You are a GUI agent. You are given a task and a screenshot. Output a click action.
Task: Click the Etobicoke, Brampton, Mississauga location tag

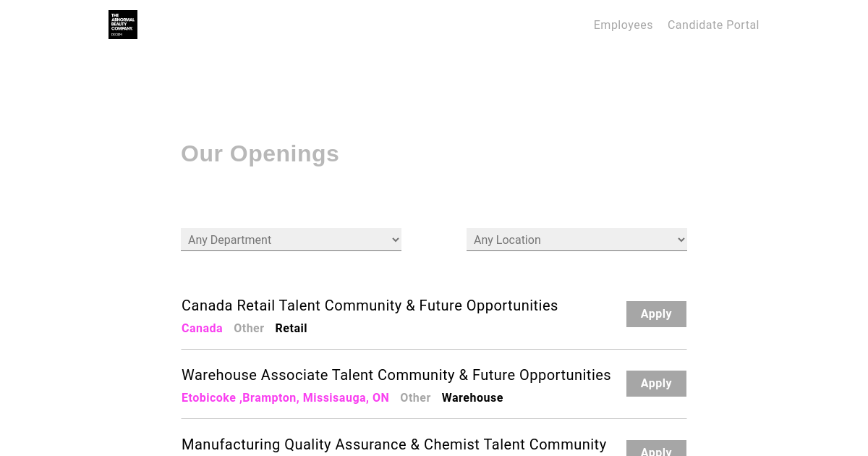point(285,398)
